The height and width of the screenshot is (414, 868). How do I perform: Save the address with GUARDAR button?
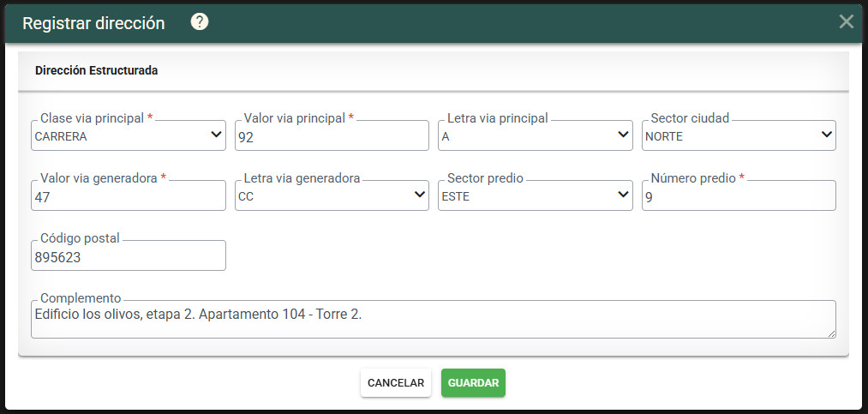(473, 383)
